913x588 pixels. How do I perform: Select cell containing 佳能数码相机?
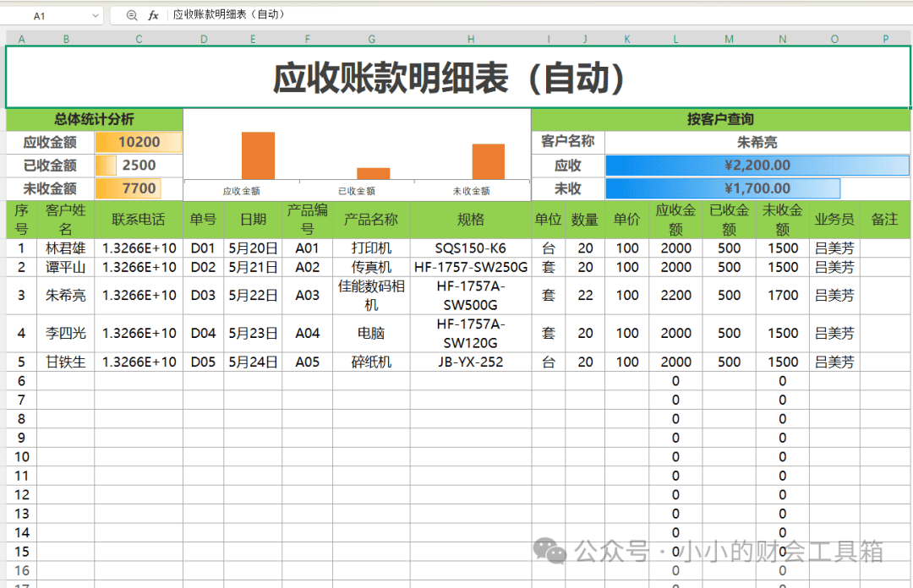pyautogui.click(x=371, y=295)
